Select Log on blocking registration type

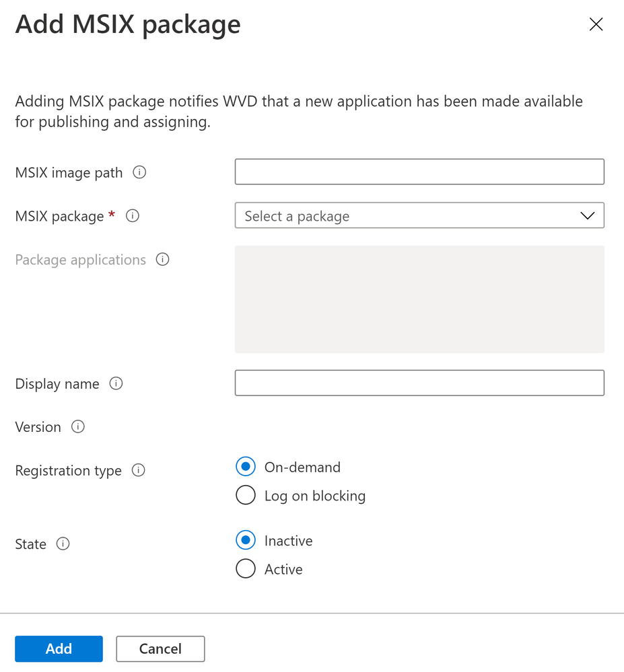246,496
